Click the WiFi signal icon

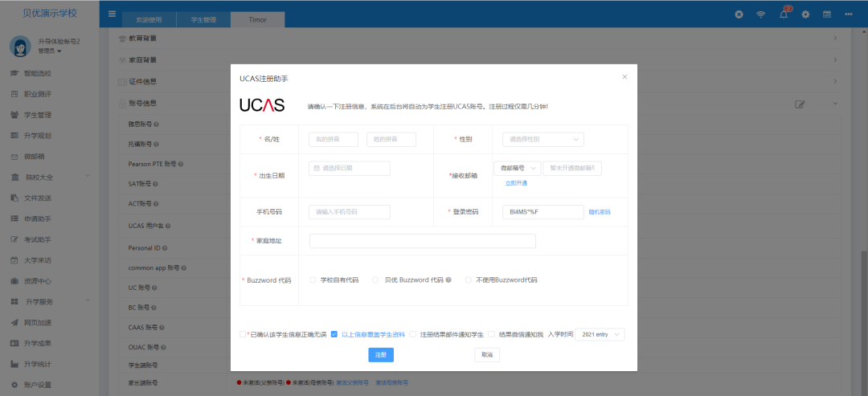pos(760,14)
